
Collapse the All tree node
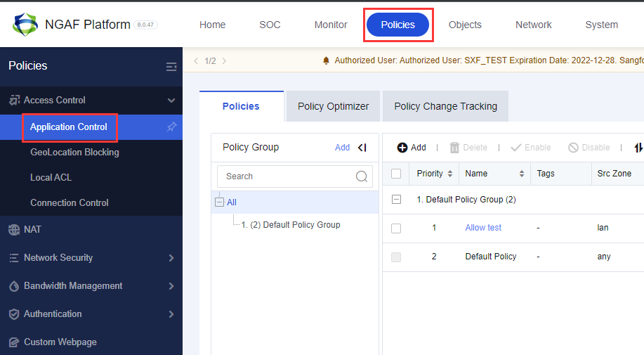(x=220, y=202)
